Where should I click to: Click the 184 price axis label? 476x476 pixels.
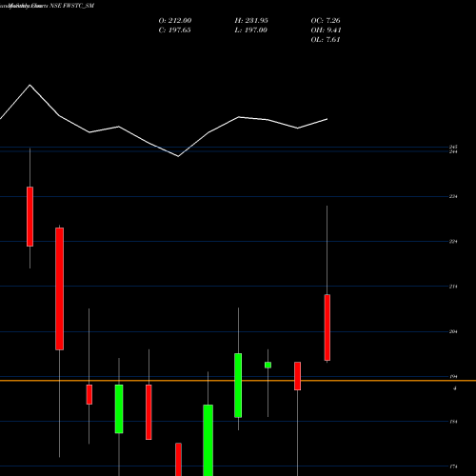[x=453, y=422]
